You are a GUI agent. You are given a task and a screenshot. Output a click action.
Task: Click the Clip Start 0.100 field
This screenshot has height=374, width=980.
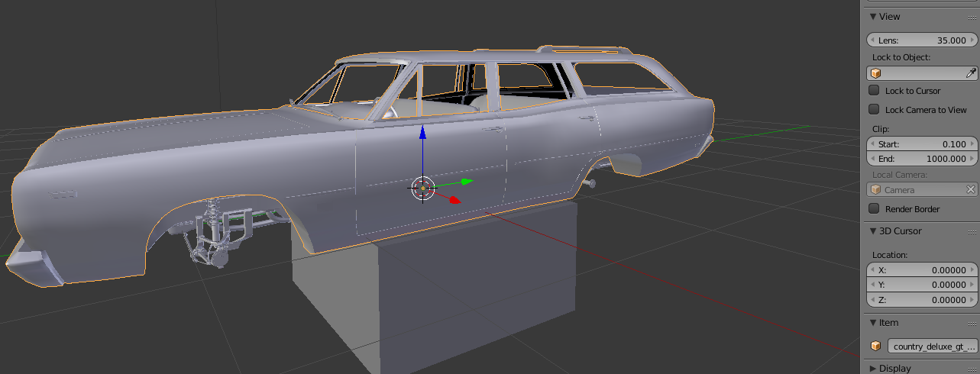pyautogui.click(x=923, y=144)
